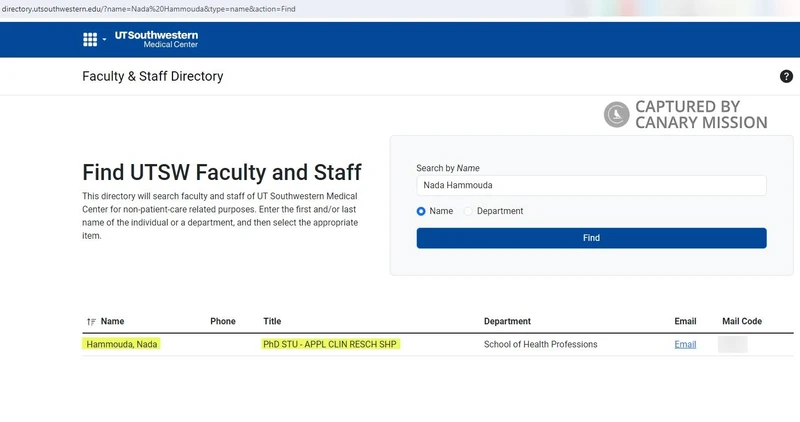The width and height of the screenshot is (800, 422).
Task: Click the Name column header
Action: (x=112, y=321)
